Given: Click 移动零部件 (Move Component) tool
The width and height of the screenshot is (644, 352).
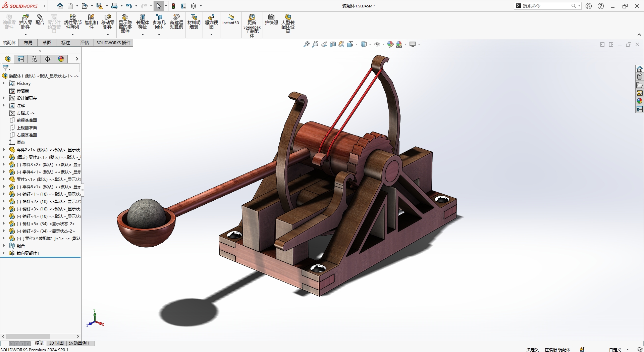Looking at the screenshot, I should coord(108,22).
